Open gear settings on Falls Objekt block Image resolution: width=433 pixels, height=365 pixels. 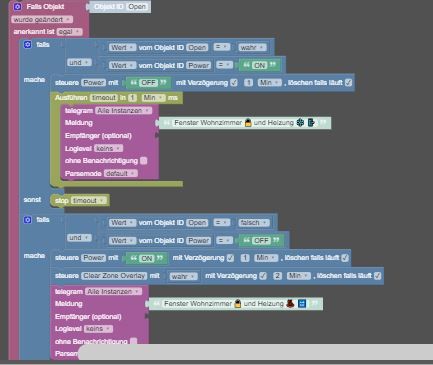[17, 6]
